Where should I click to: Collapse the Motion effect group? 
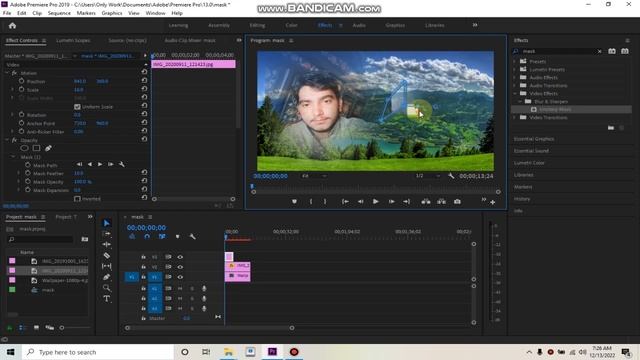coord(7,73)
